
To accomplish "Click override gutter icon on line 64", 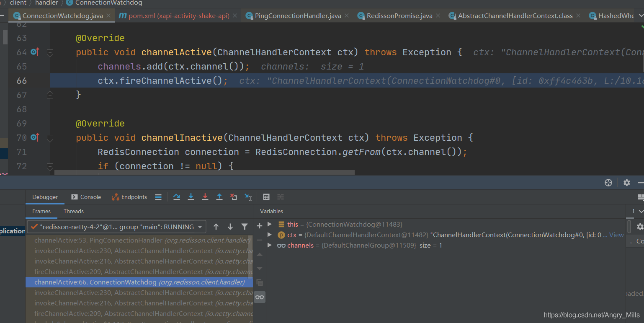I will [35, 52].
